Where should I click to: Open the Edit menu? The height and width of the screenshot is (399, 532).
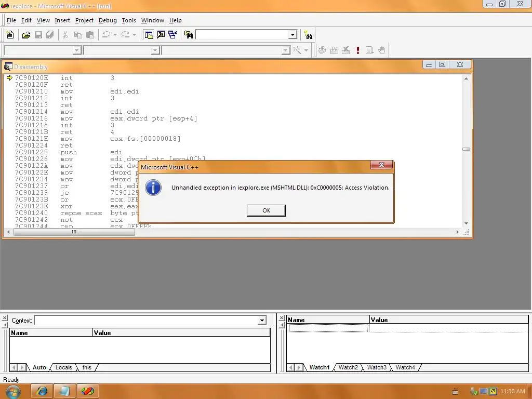[x=26, y=20]
